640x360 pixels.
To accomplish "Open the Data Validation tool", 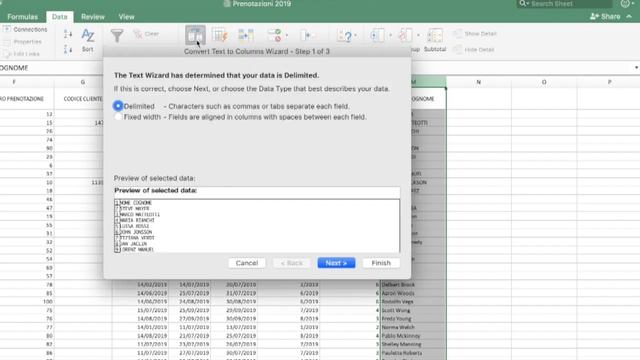I will tap(274, 35).
